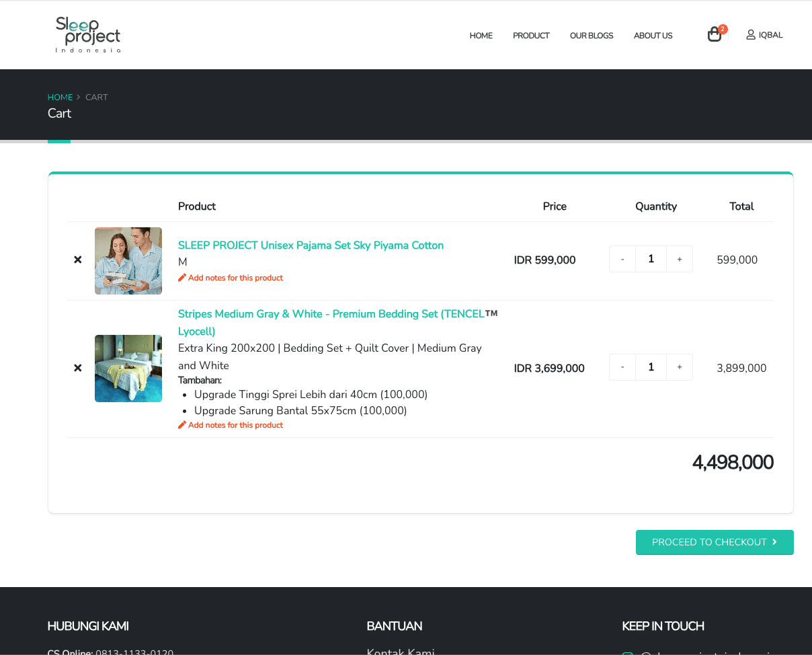Click the Total column header

pos(741,206)
